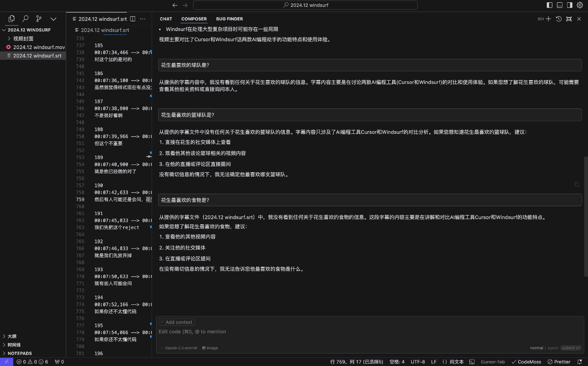588x366 pixels.
Task: Switch to the BUG FINDER tab
Action: click(x=229, y=19)
